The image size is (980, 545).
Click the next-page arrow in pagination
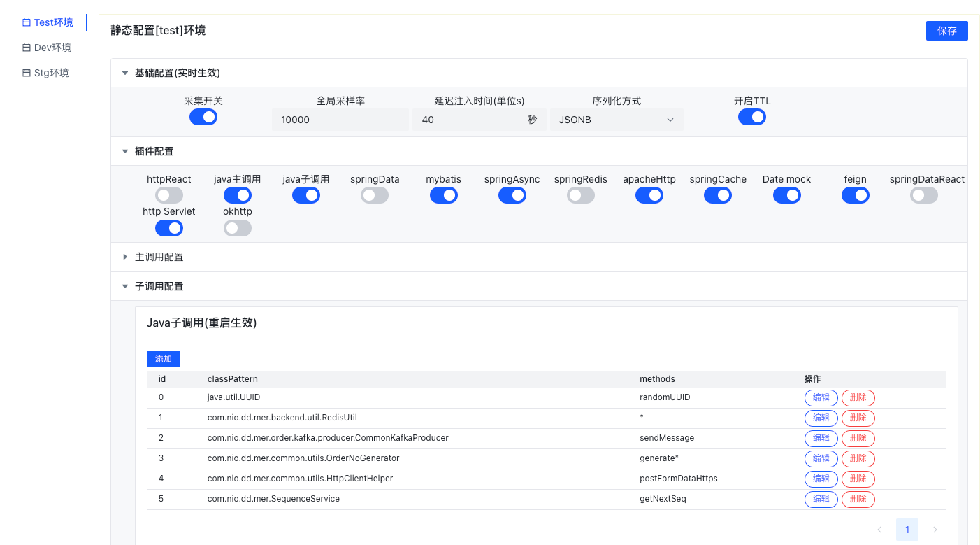[935, 530]
